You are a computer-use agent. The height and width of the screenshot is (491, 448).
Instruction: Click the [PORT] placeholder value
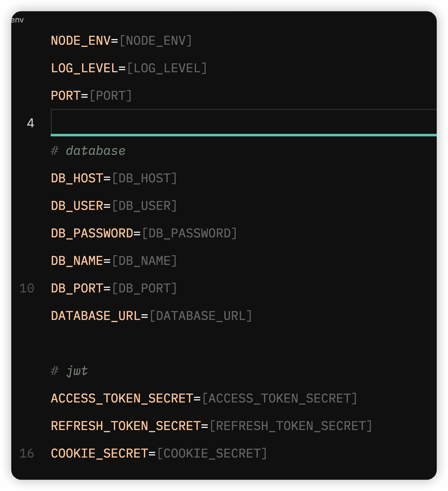(x=111, y=96)
